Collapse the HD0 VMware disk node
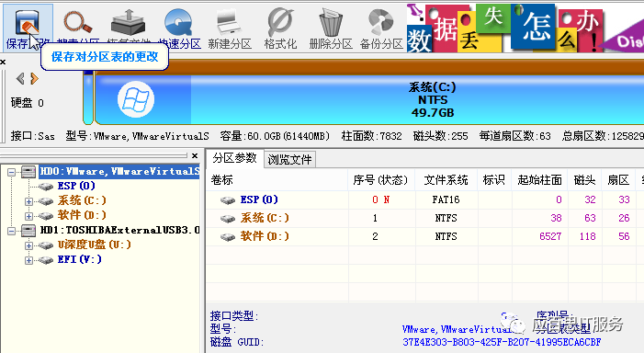 [x=12, y=172]
